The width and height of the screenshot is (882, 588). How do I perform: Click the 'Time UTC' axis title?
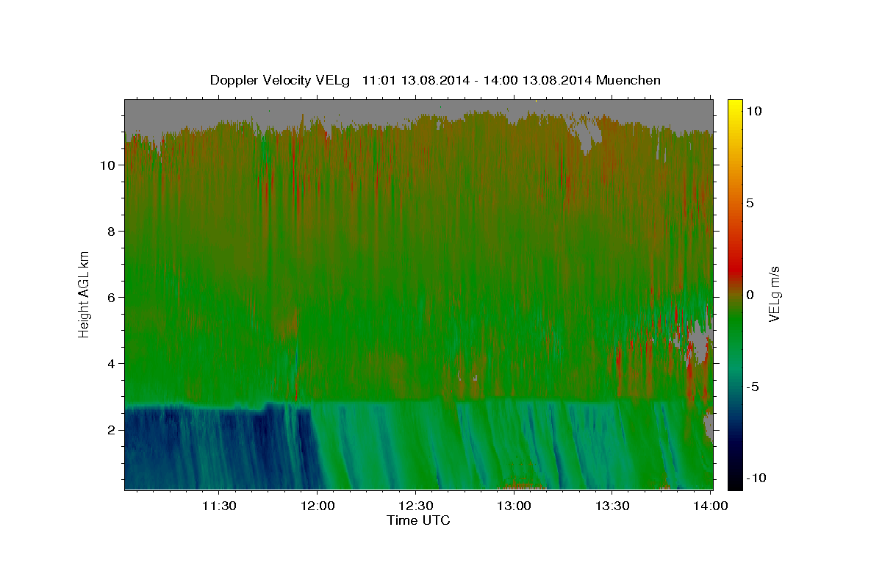[x=418, y=520]
